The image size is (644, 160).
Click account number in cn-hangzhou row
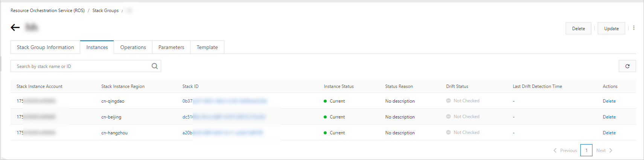pyautogui.click(x=36, y=133)
